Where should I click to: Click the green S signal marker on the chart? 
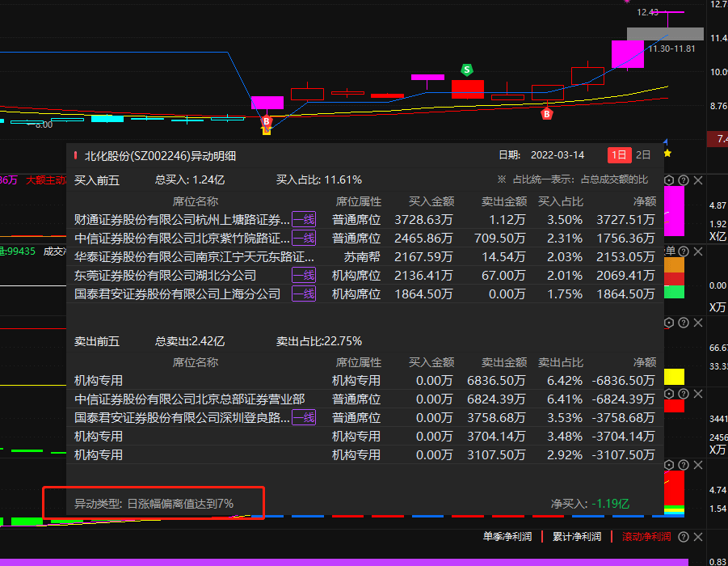465,71
